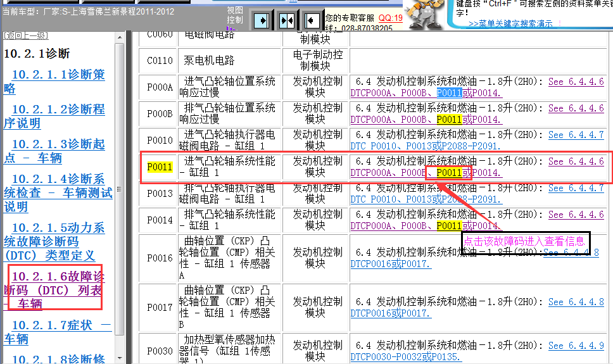Image resolution: width=613 pixels, height=364 pixels.
Task: Select the highlighted P0011 code cell
Action: [x=159, y=167]
